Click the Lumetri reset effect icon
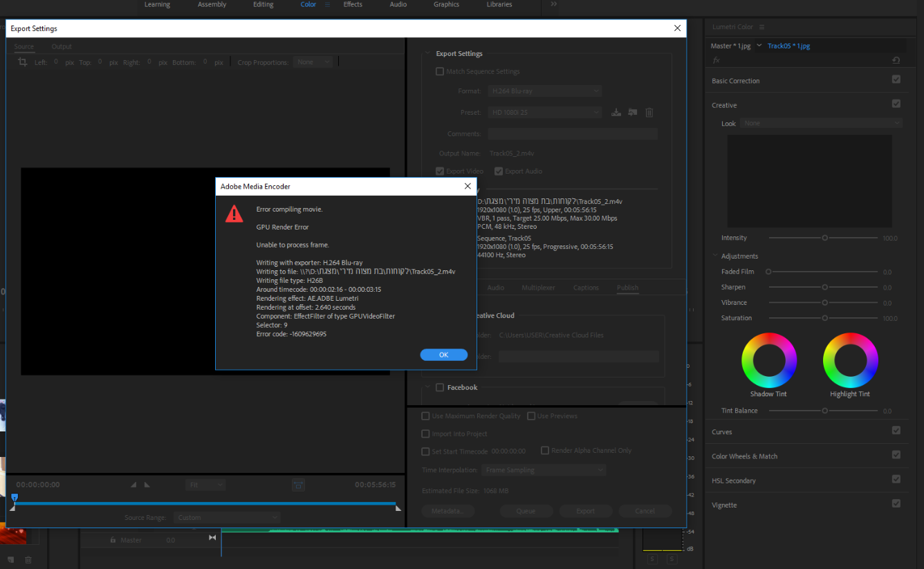924x569 pixels. (896, 60)
